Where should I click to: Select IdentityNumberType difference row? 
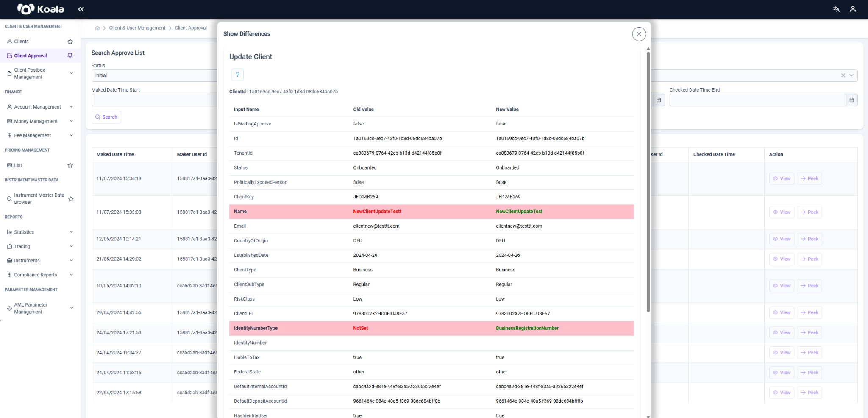[431, 328]
